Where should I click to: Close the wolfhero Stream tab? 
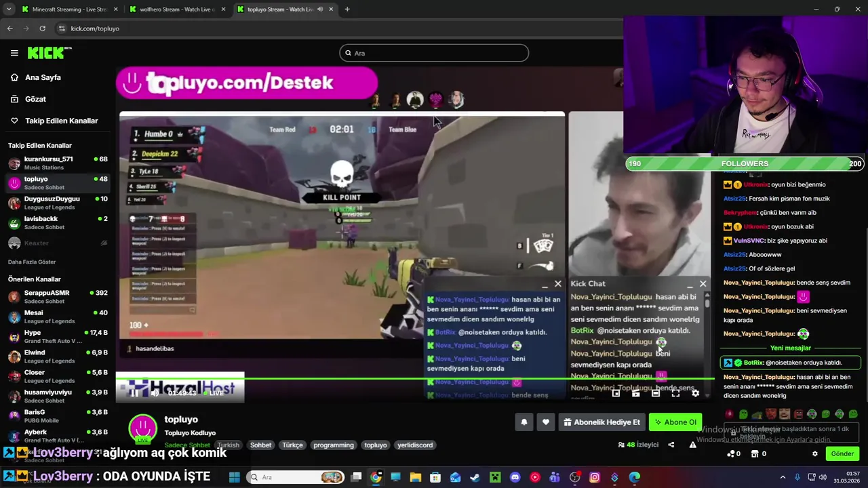point(224,9)
